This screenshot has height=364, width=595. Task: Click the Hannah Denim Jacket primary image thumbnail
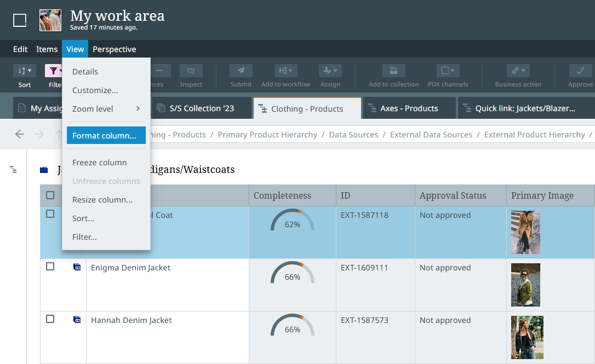(527, 337)
